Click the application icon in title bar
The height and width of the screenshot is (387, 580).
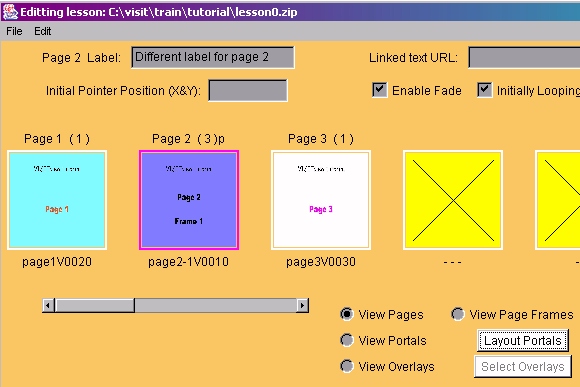coord(10,12)
